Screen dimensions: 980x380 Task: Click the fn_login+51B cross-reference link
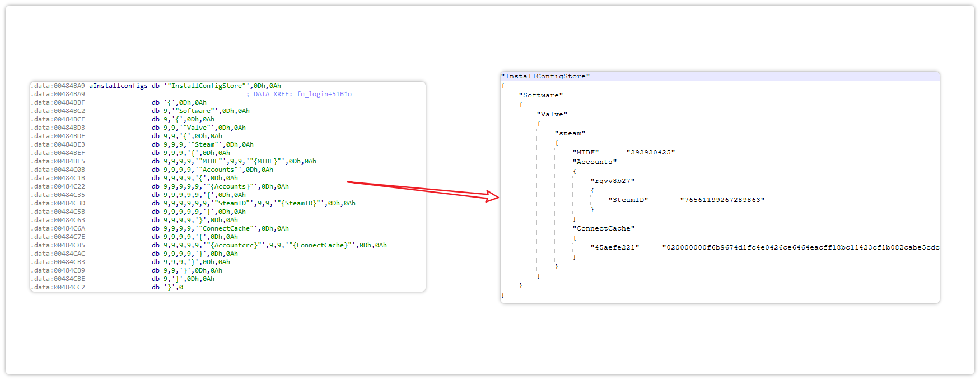point(324,94)
